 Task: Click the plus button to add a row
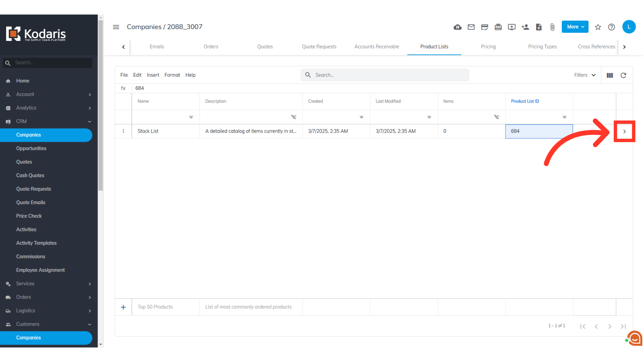(x=123, y=307)
